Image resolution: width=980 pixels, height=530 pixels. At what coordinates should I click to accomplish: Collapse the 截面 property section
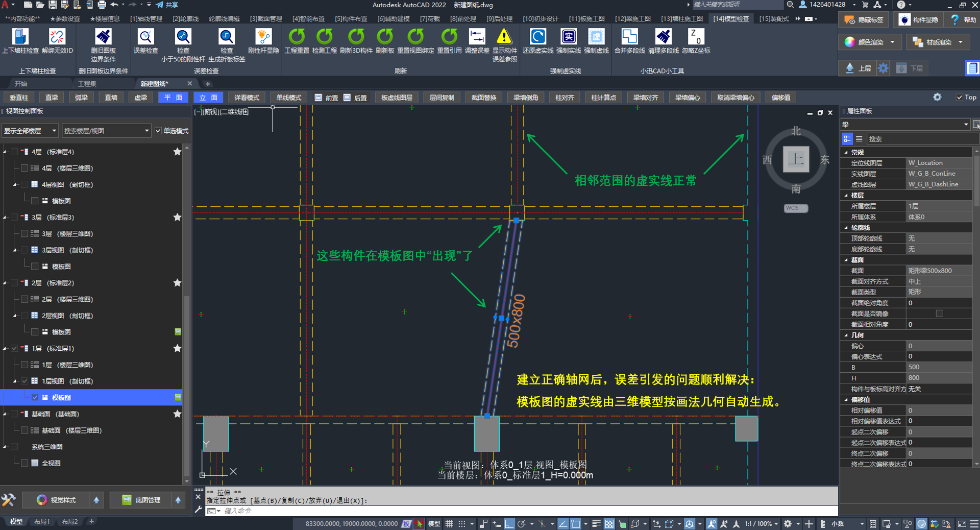pyautogui.click(x=847, y=260)
